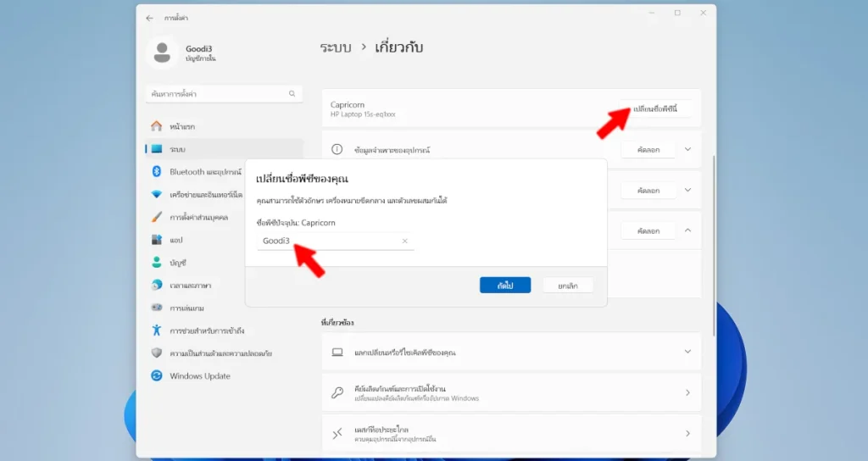Image resolution: width=868 pixels, height=461 pixels.
Task: Select เวลาและภาษา in the sidebar menu
Action: (191, 286)
